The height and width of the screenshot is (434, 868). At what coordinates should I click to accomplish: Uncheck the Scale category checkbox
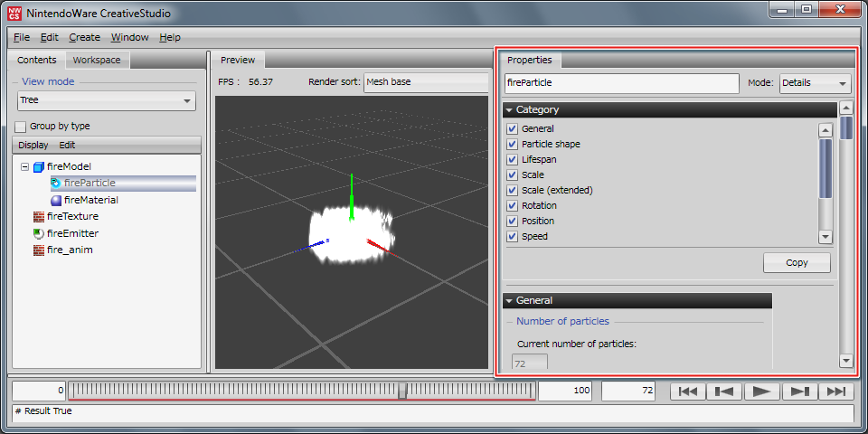coord(512,175)
